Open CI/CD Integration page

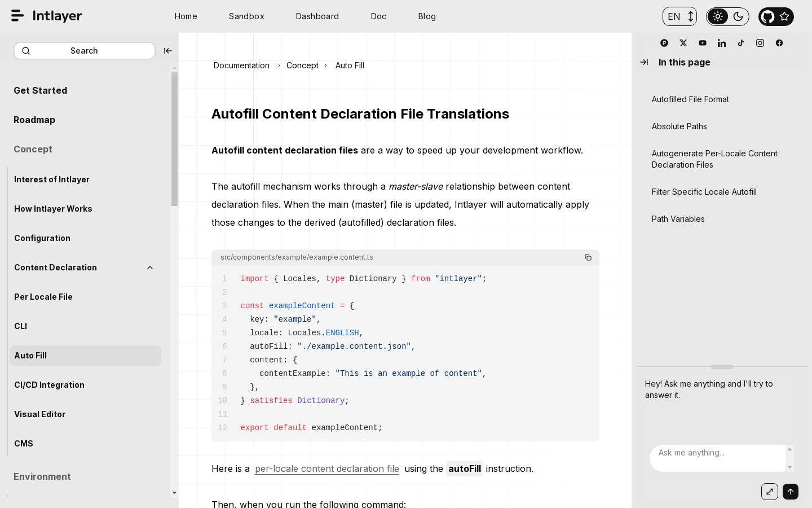(49, 385)
